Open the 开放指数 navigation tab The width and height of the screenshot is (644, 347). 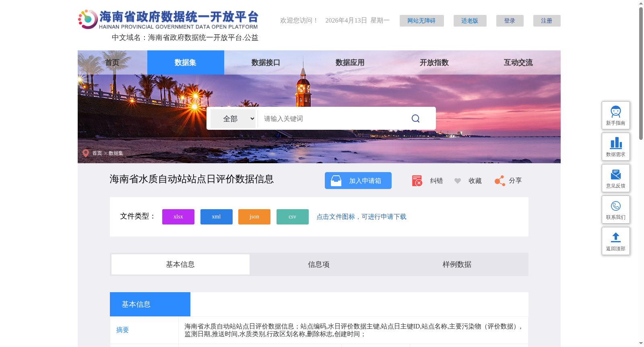(434, 62)
